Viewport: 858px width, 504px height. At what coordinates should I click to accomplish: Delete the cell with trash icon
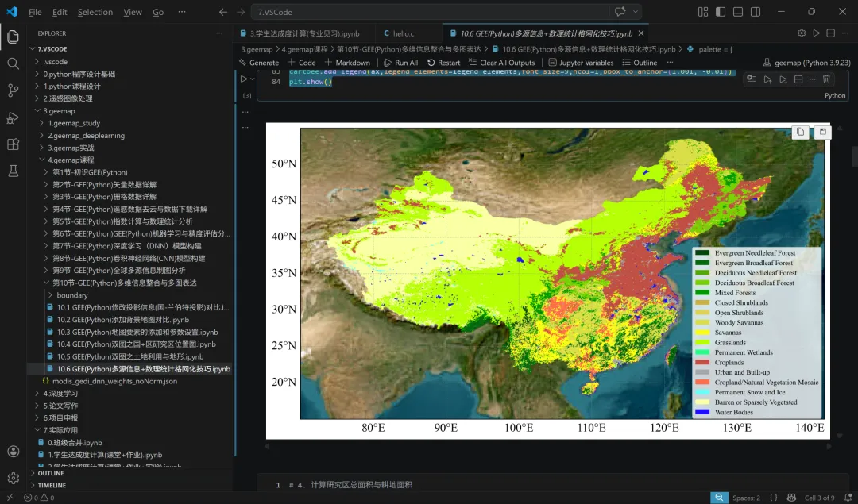826,79
